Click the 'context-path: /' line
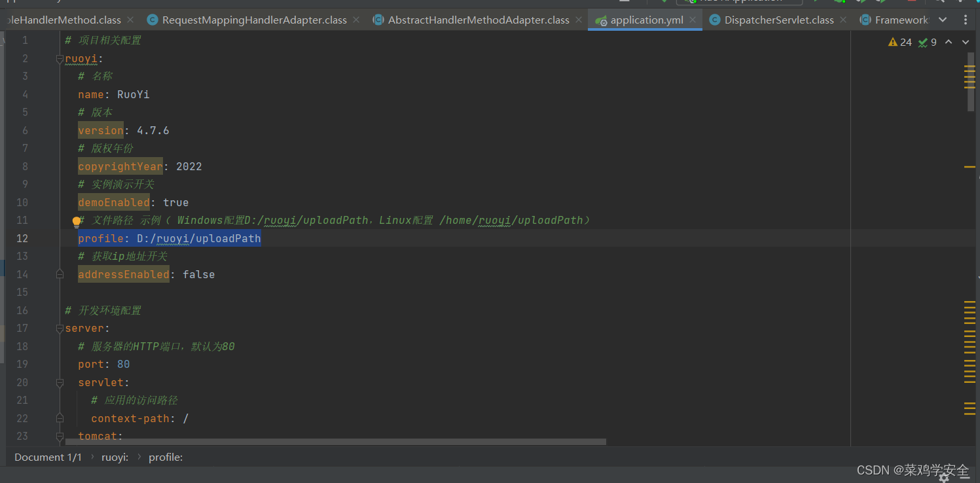Image resolution: width=980 pixels, height=483 pixels. coord(139,418)
